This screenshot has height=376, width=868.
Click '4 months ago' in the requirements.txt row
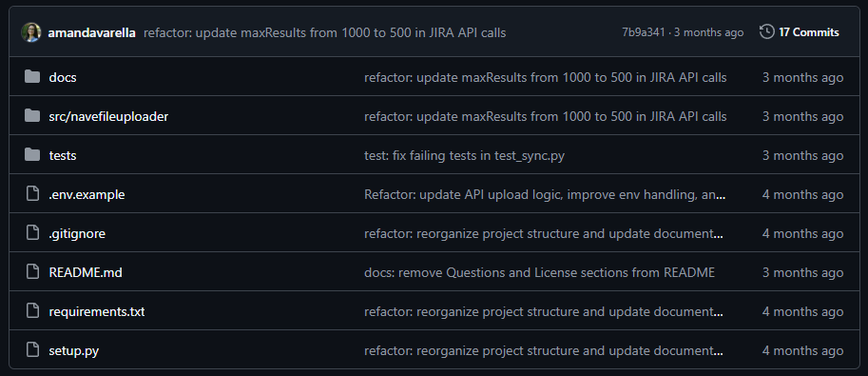[802, 311]
